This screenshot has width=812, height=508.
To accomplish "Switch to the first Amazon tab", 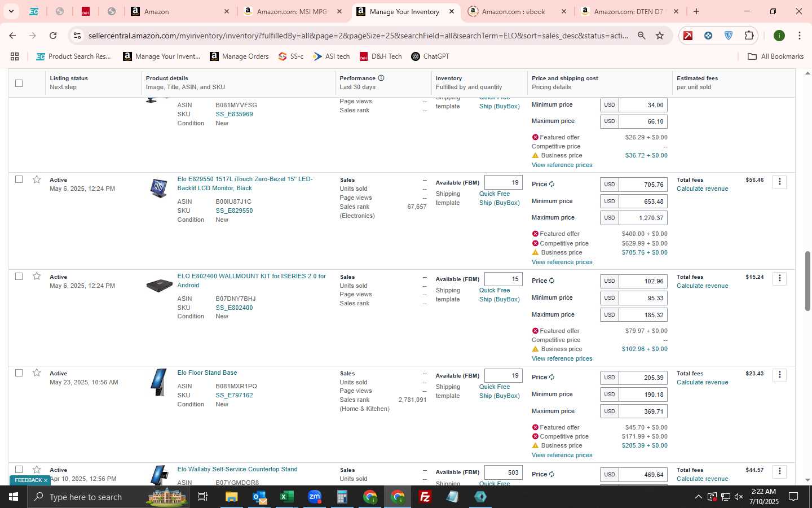I will [180, 11].
